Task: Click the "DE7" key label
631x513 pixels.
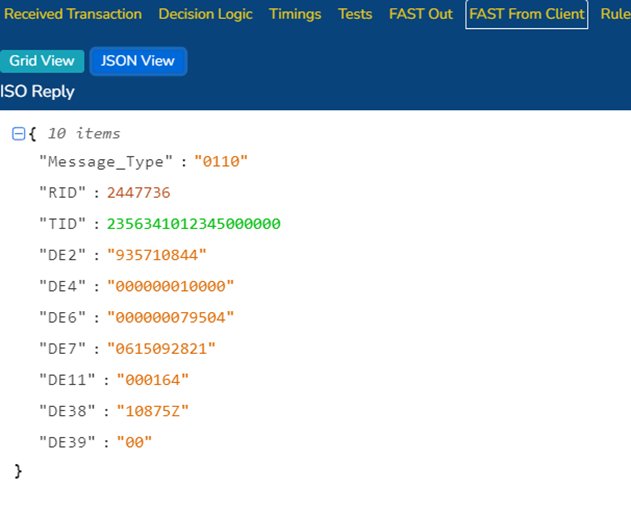Action: click(x=62, y=349)
